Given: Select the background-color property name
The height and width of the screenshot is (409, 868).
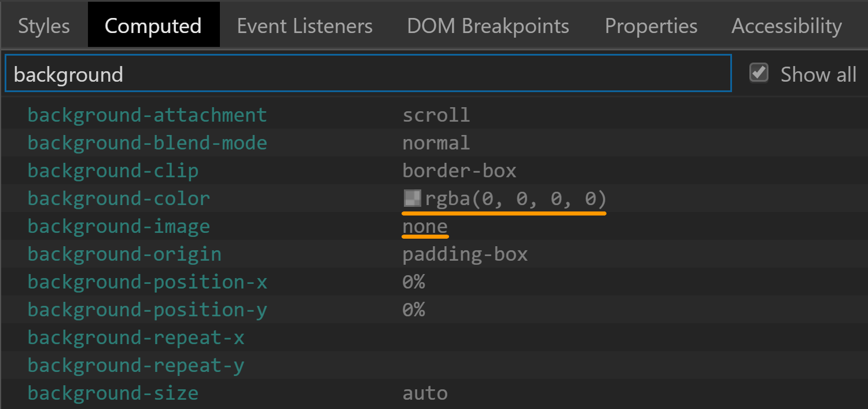Looking at the screenshot, I should [x=119, y=198].
